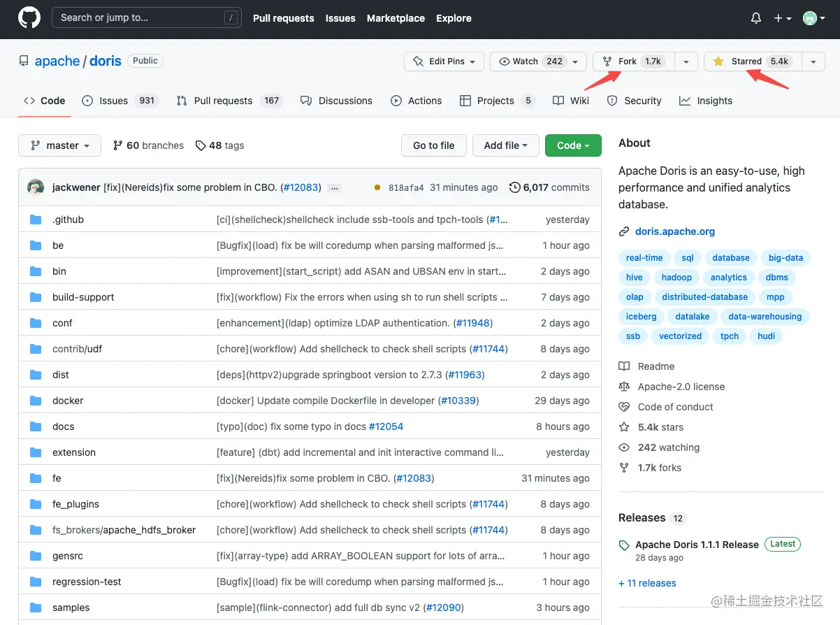Click the samples folder icon
Image resolution: width=840 pixels, height=625 pixels.
coord(36,608)
